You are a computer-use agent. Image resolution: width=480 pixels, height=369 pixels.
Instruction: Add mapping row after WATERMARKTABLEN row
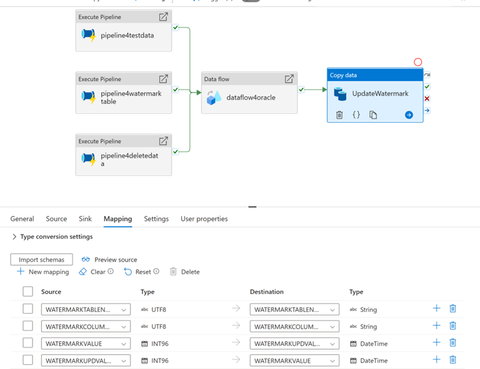point(436,308)
